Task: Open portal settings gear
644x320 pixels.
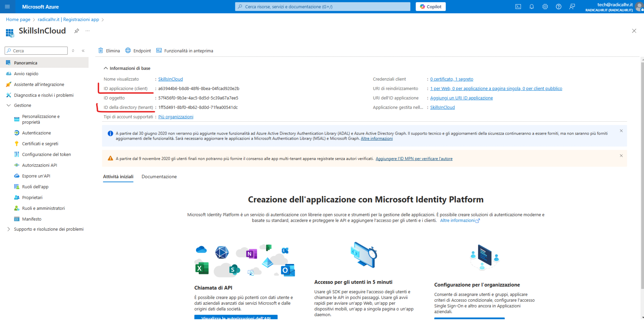Action: (545, 7)
